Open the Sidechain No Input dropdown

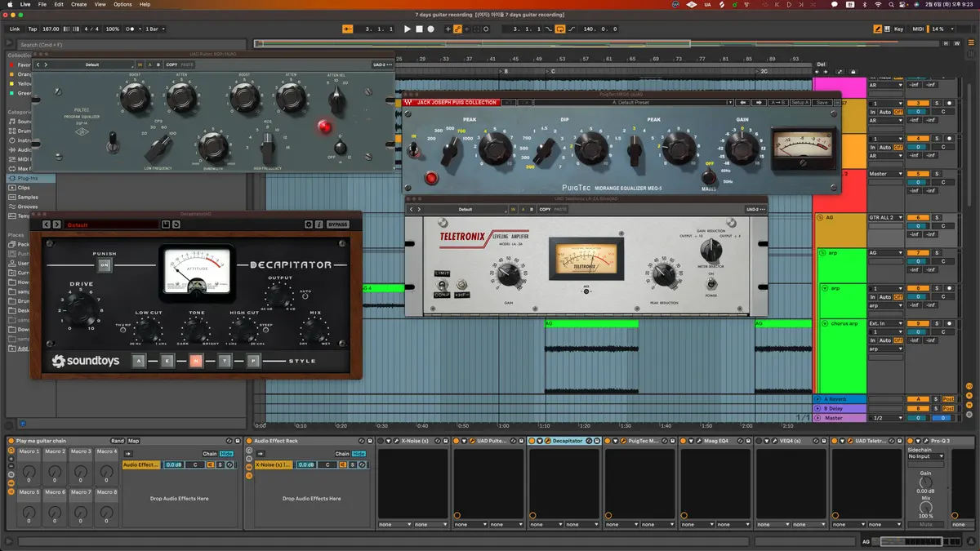(925, 456)
